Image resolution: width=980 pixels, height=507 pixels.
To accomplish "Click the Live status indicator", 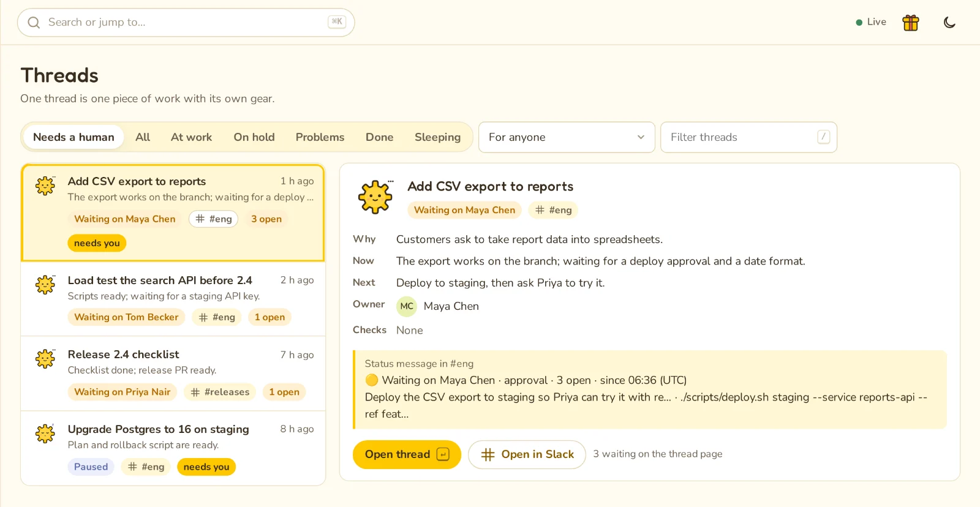I will 871,22.
